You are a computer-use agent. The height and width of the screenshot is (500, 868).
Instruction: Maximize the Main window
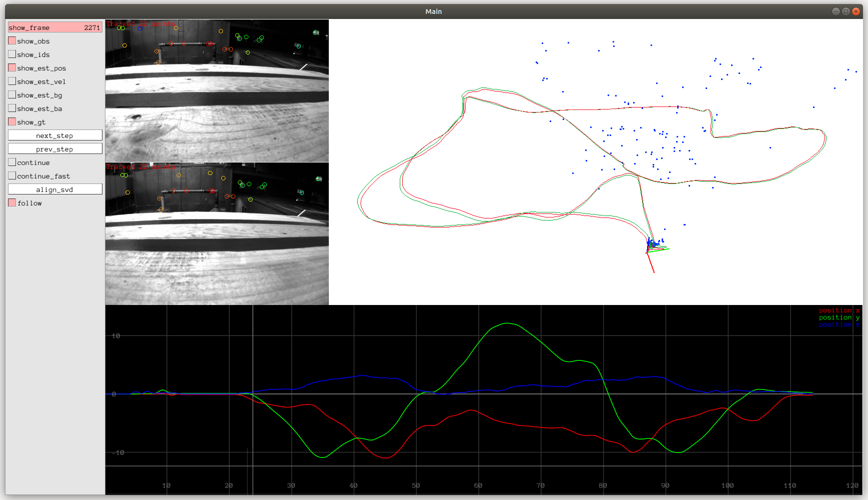[x=846, y=11]
